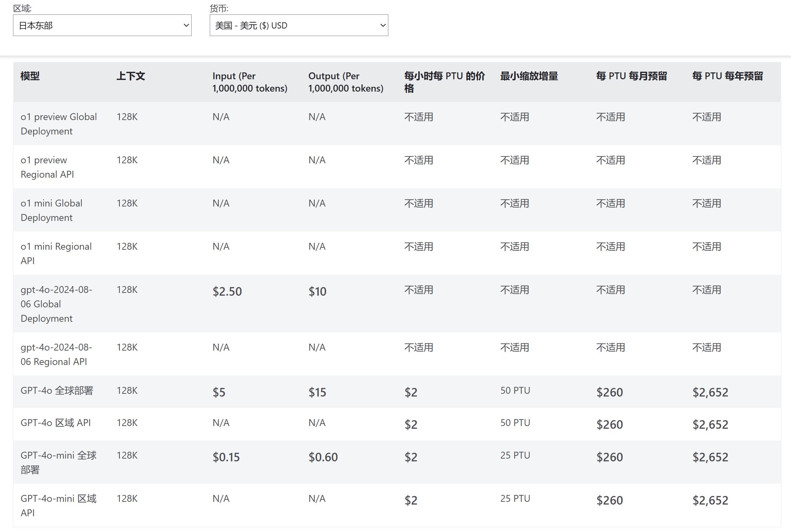Click the 最小缩放增量 column header
The width and height of the screenshot is (791, 532).
[x=529, y=76]
